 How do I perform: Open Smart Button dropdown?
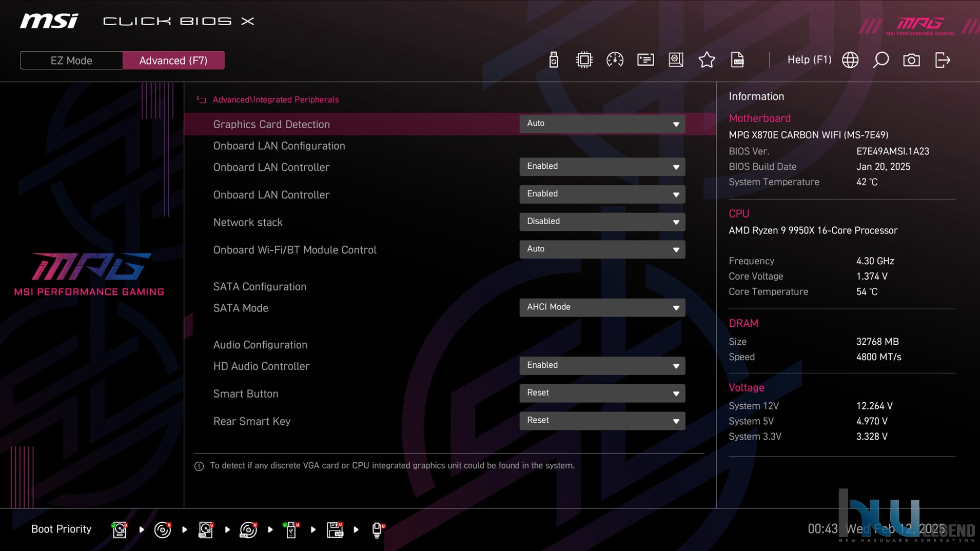click(x=602, y=393)
